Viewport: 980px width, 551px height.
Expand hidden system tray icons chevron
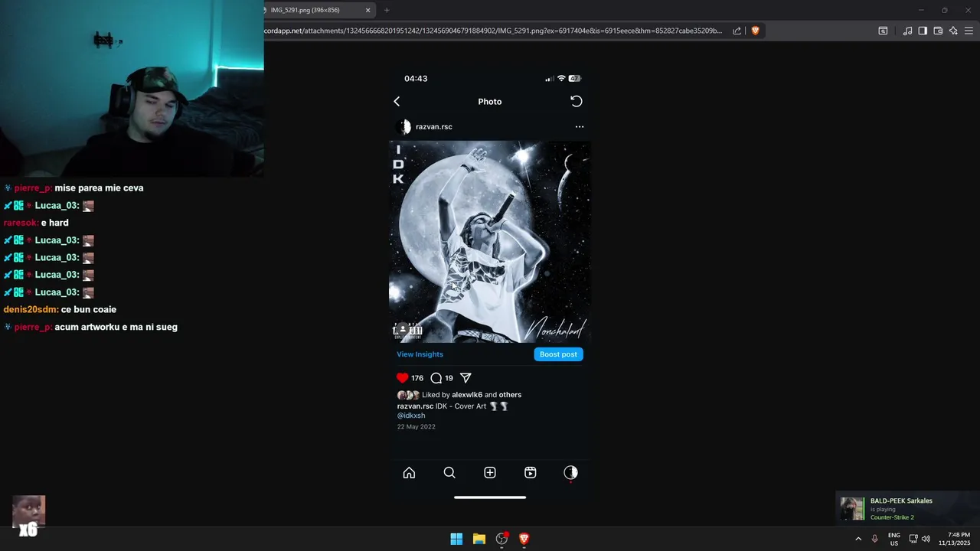point(858,539)
